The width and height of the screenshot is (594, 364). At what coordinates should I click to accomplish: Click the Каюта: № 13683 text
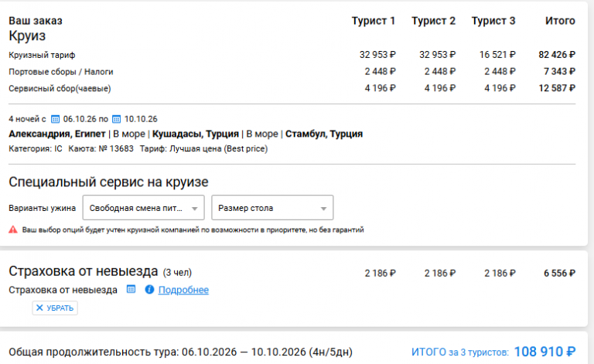tap(101, 148)
